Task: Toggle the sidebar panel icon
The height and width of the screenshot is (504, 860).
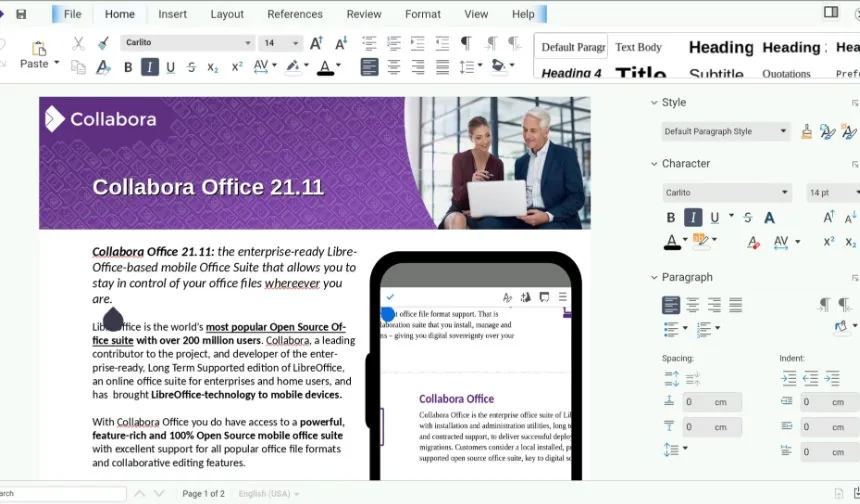Action: 831,12
